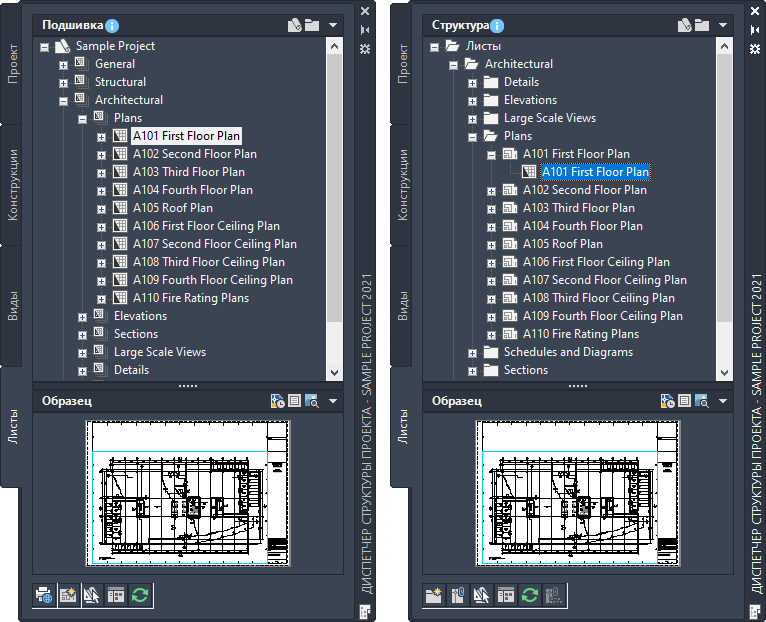Select A105 Roof Plan in left tree
766x622 pixels.
coord(173,208)
